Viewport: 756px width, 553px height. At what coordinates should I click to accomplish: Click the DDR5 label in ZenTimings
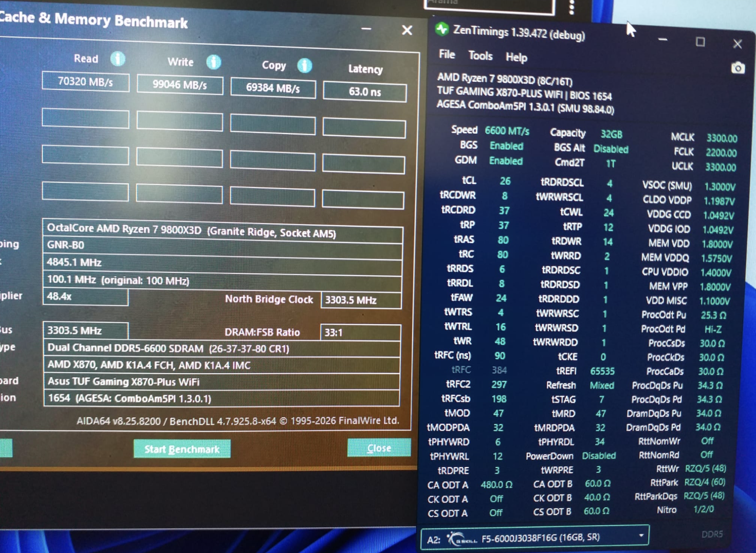[712, 534]
